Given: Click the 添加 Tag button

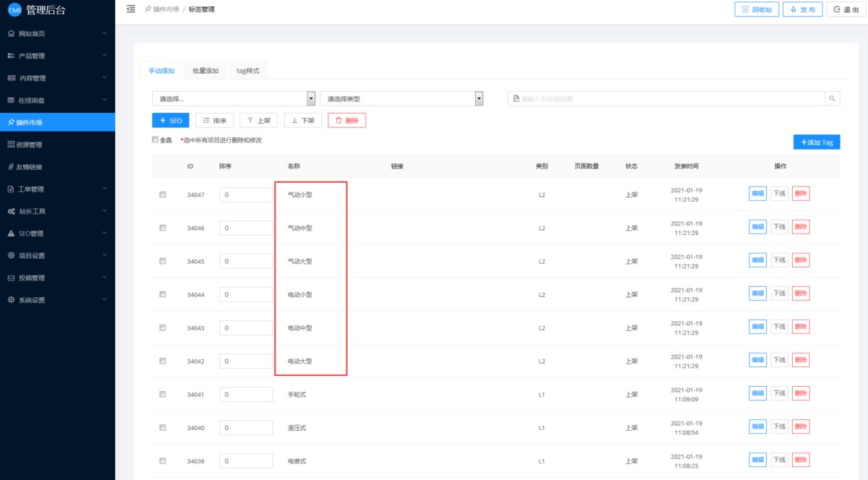Looking at the screenshot, I should pos(816,142).
